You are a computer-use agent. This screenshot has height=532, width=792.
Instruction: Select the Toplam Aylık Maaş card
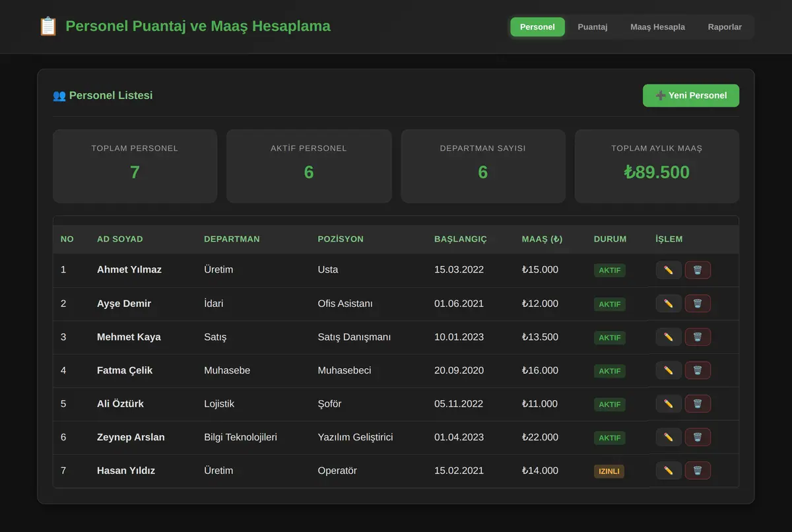pyautogui.click(x=657, y=166)
